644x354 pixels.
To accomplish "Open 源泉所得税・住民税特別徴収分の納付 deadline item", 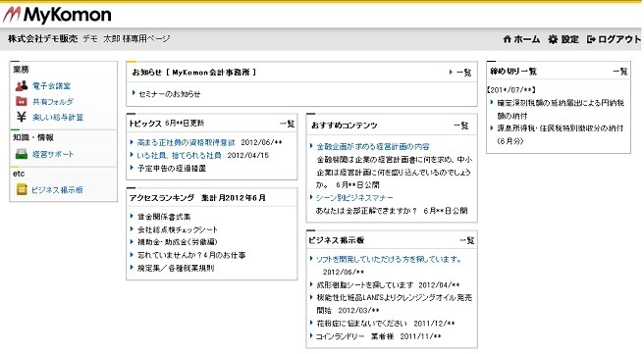I will click(x=561, y=134).
